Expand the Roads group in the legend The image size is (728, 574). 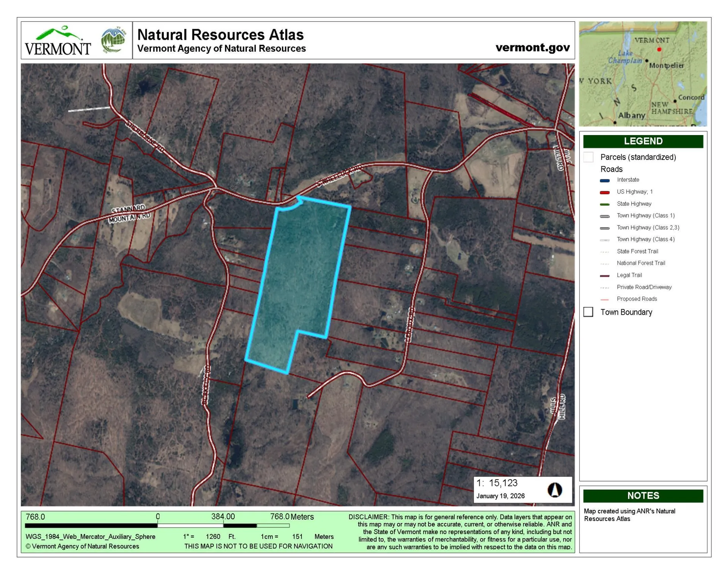tap(611, 169)
